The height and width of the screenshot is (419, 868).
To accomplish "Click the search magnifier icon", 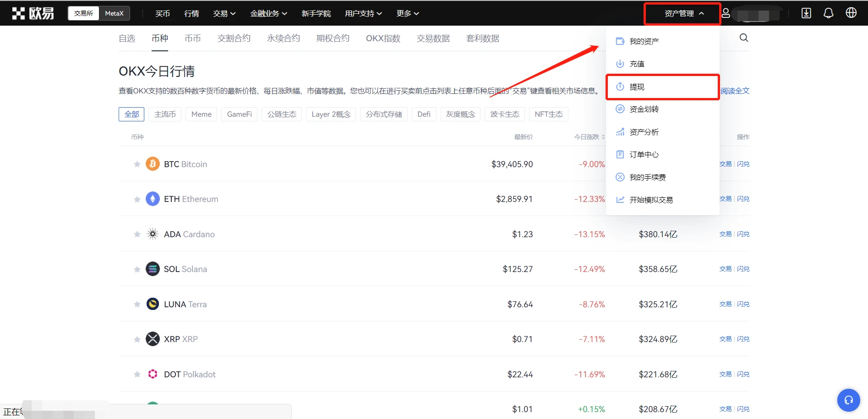I will pos(743,38).
